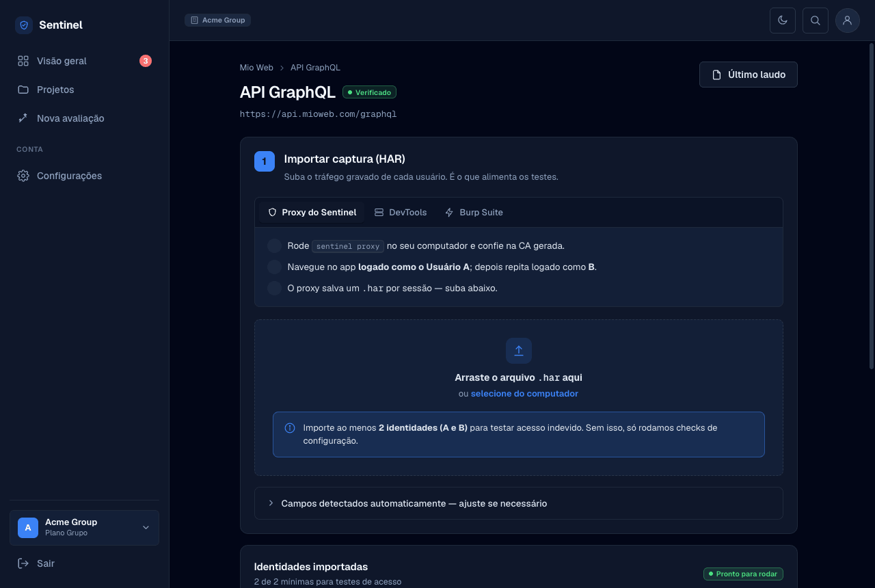Click the page vertical scrollbar
Image resolution: width=875 pixels, height=588 pixels.
pyautogui.click(x=871, y=205)
